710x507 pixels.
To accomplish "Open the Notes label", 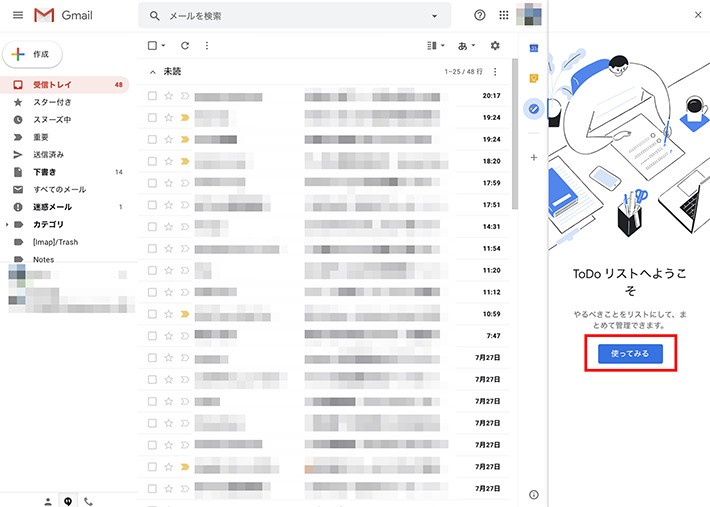I will tap(65, 259).
